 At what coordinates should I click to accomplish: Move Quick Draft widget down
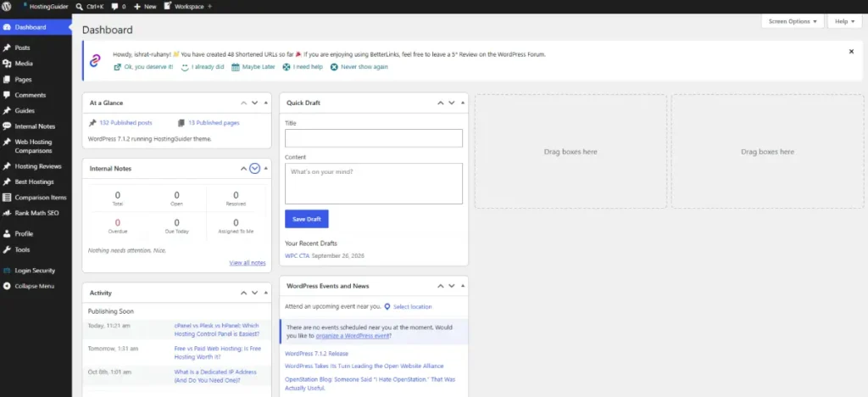pyautogui.click(x=452, y=103)
